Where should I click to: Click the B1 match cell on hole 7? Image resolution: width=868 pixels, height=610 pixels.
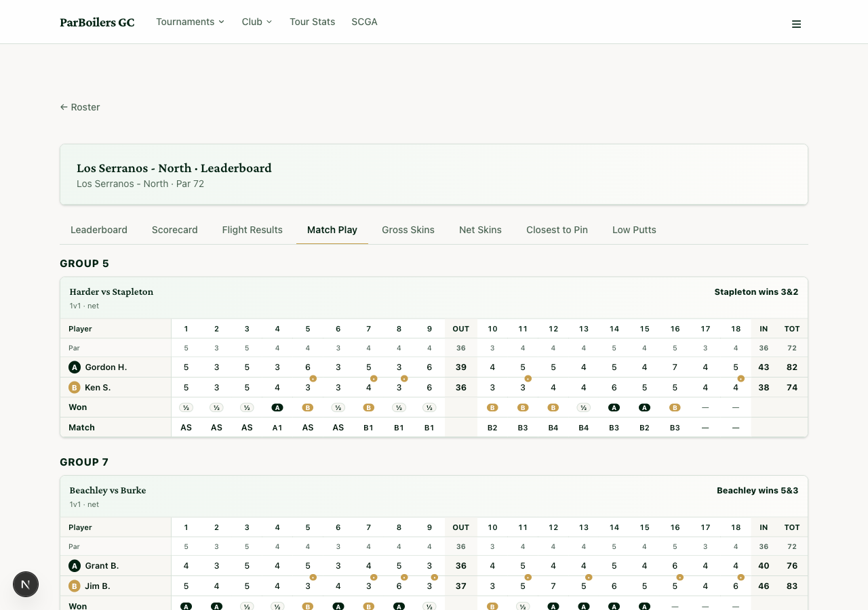point(369,428)
